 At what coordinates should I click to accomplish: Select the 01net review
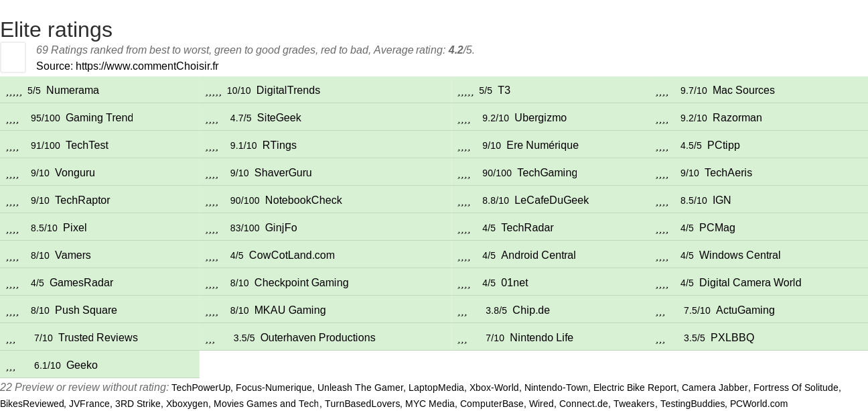(x=514, y=282)
